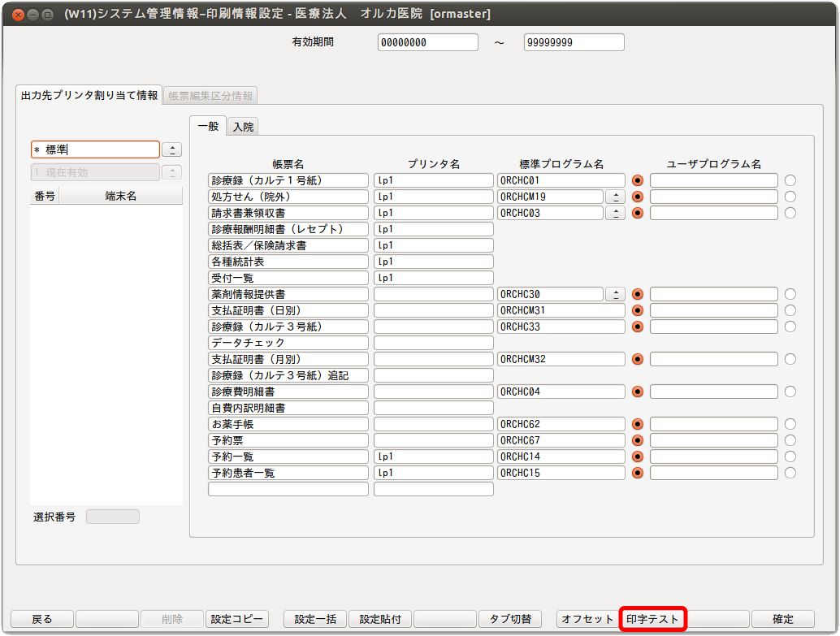Edit printer name for 薬剤情報提供書
The image size is (840, 636).
pos(433,294)
